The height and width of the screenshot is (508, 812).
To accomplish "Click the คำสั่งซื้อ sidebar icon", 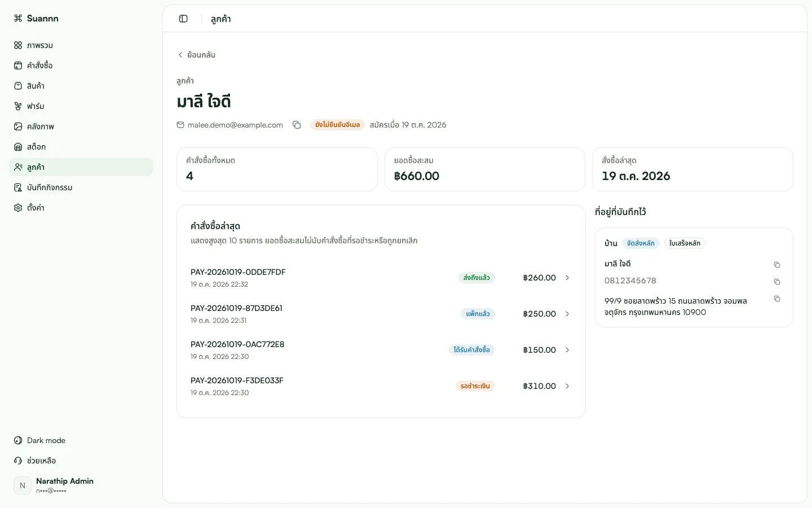I will tap(18, 65).
